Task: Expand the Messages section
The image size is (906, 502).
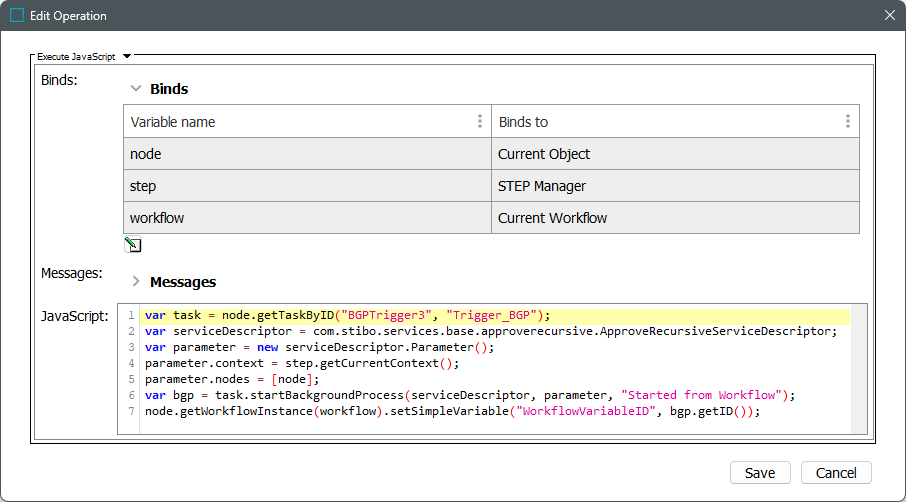Action: 136,282
